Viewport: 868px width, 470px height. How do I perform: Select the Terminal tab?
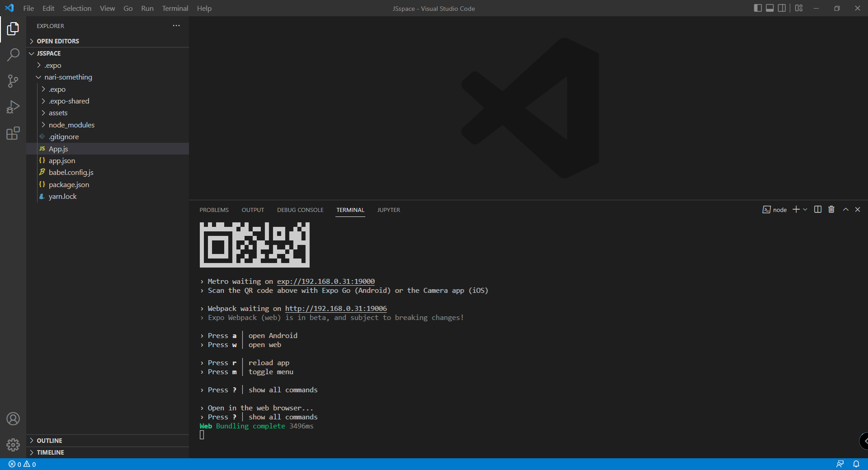(x=350, y=210)
